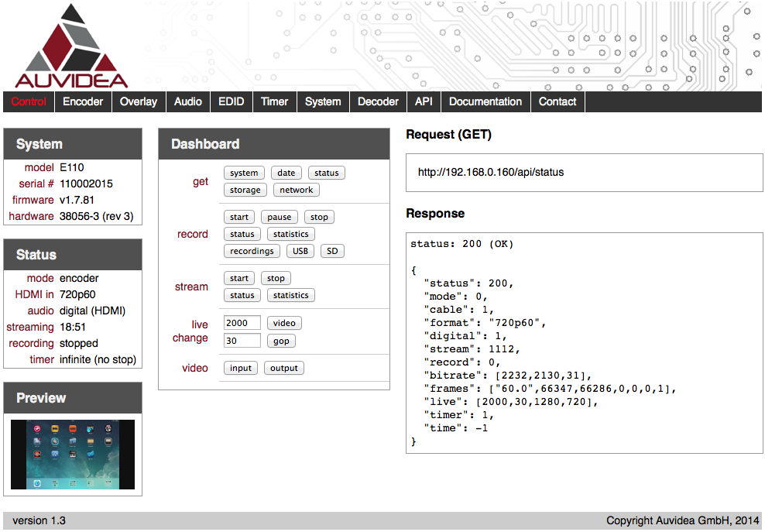Apply live change with video button
This screenshot has height=532, width=765.
tap(284, 323)
